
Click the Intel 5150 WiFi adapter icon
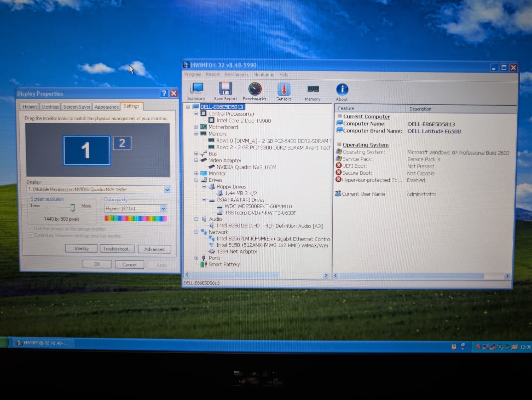(x=211, y=245)
